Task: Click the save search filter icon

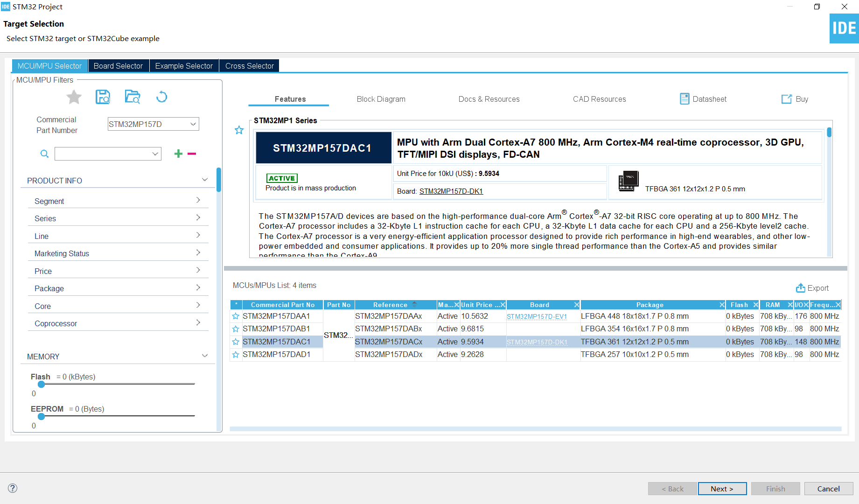Action: (103, 97)
